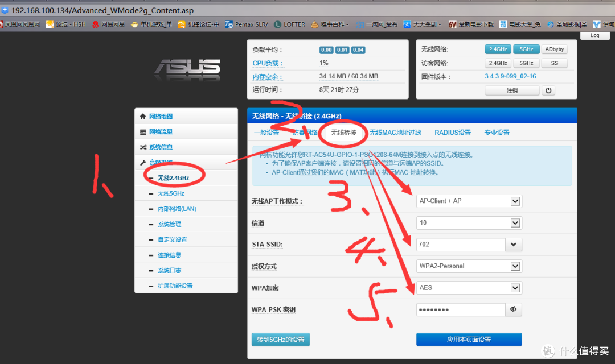Click the power reboot icon button

[x=548, y=90]
